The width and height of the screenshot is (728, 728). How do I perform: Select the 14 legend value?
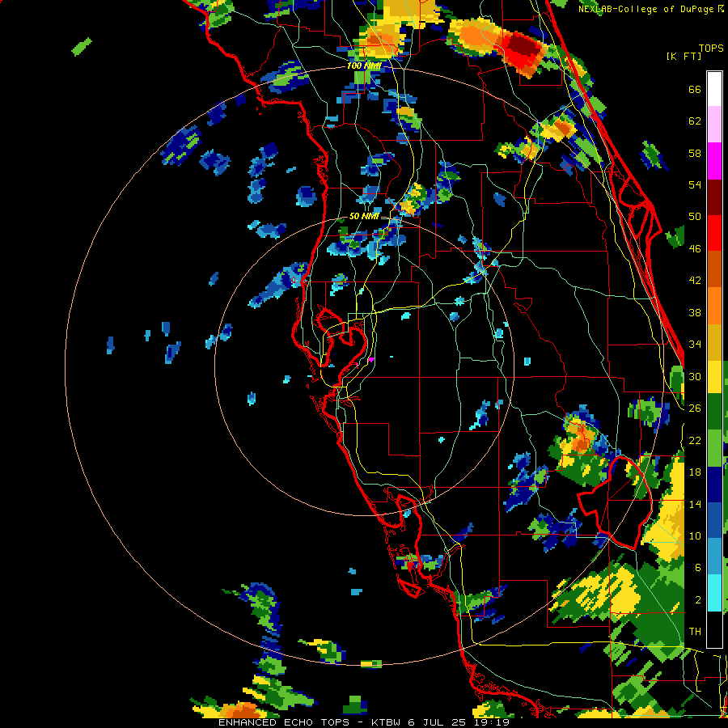point(695,504)
